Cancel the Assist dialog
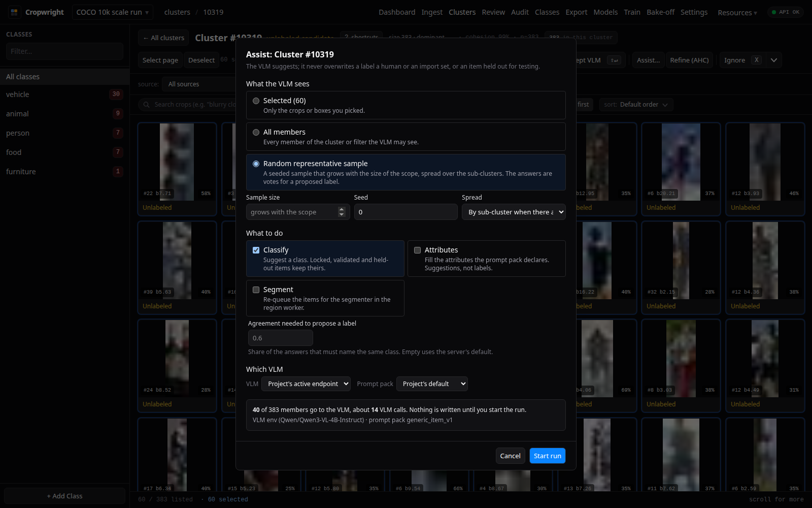The height and width of the screenshot is (508, 812). tap(510, 456)
